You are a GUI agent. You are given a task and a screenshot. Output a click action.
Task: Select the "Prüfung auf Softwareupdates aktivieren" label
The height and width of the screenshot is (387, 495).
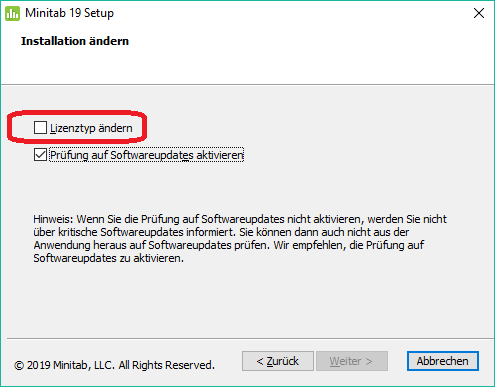147,155
